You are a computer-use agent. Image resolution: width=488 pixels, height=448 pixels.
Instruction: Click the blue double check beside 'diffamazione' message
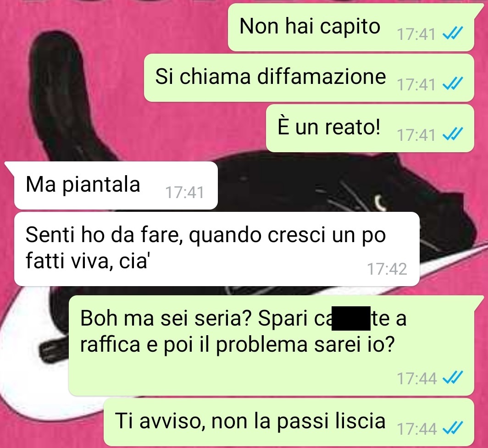pyautogui.click(x=453, y=83)
